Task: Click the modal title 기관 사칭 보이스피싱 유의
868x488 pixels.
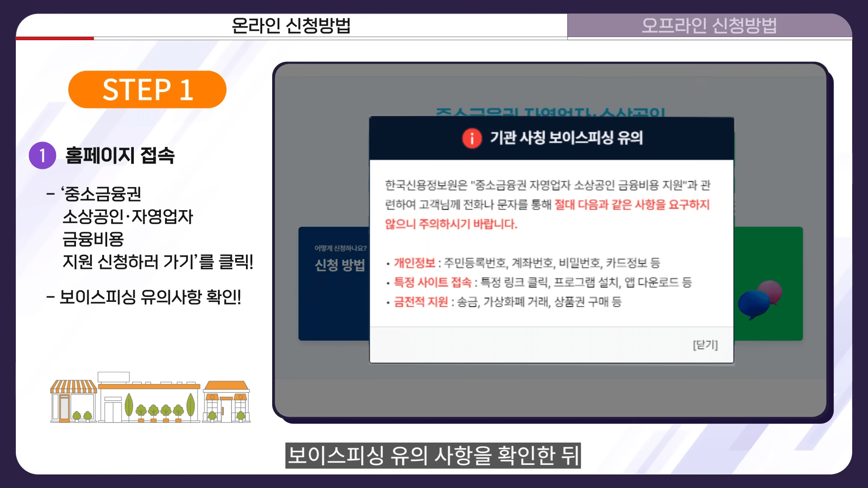Action: click(566, 138)
